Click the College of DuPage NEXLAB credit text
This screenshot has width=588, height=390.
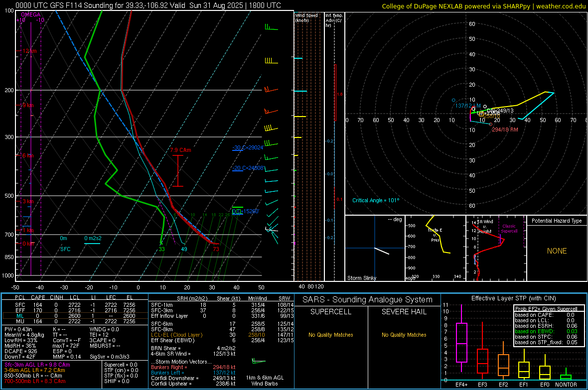click(x=483, y=6)
